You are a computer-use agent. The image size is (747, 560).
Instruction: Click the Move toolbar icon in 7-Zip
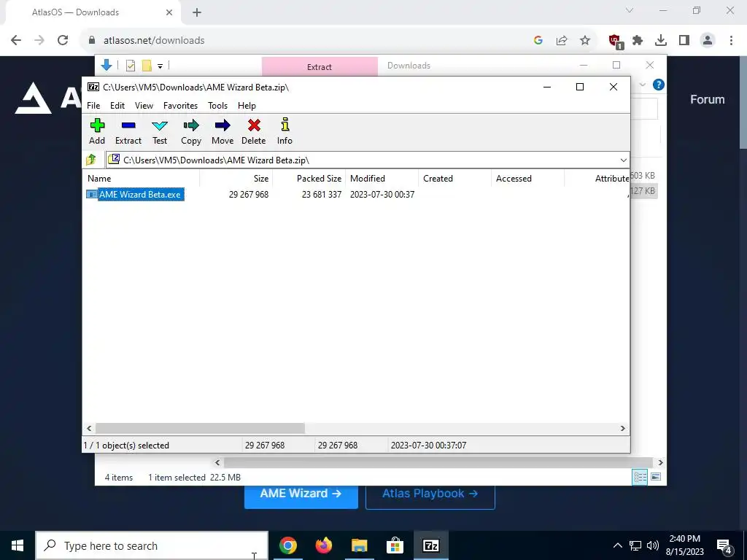pos(222,131)
